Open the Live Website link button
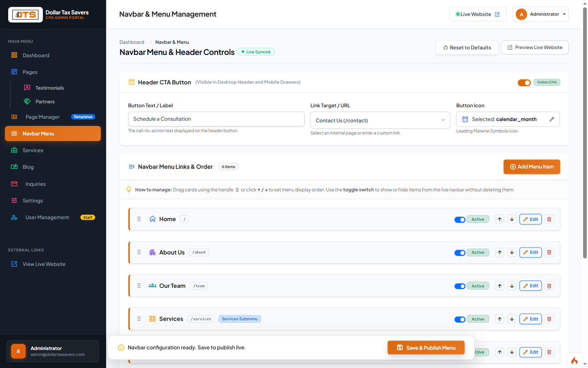The height and width of the screenshot is (368, 588). pos(478,14)
